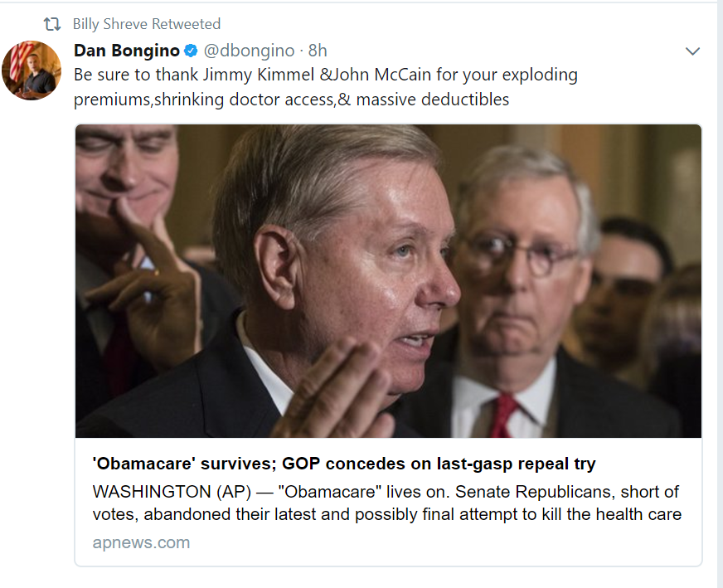Open the Dan Bongino display name
The image size is (723, 588).
tap(126, 51)
